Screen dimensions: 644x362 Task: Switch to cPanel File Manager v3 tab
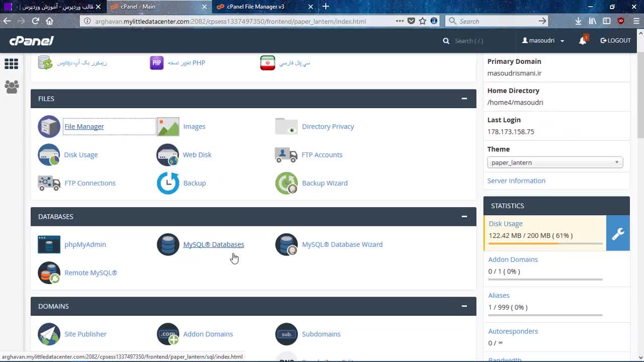click(x=256, y=7)
